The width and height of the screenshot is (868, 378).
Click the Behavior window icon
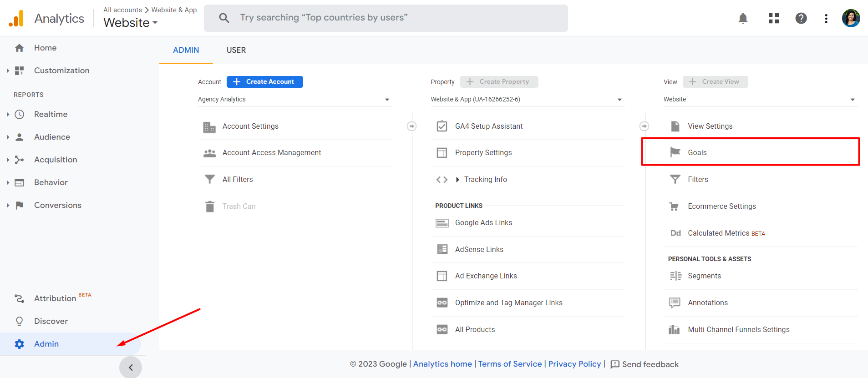point(19,182)
